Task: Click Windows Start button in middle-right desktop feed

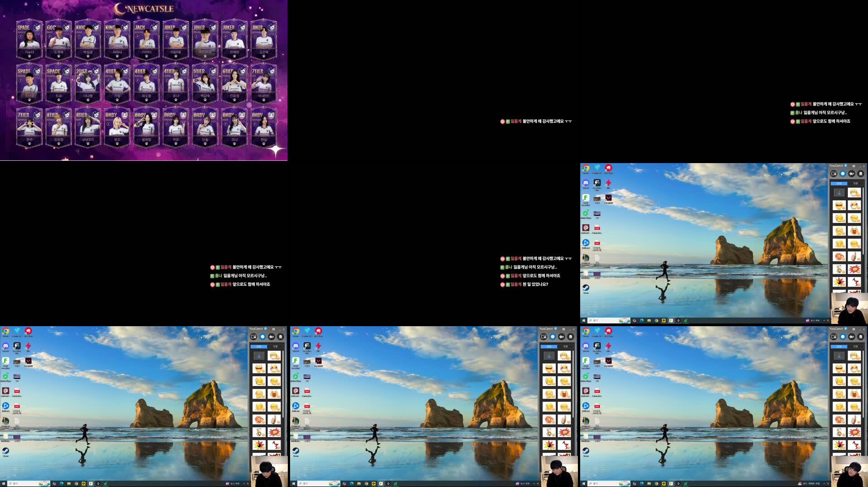Action: [x=583, y=320]
